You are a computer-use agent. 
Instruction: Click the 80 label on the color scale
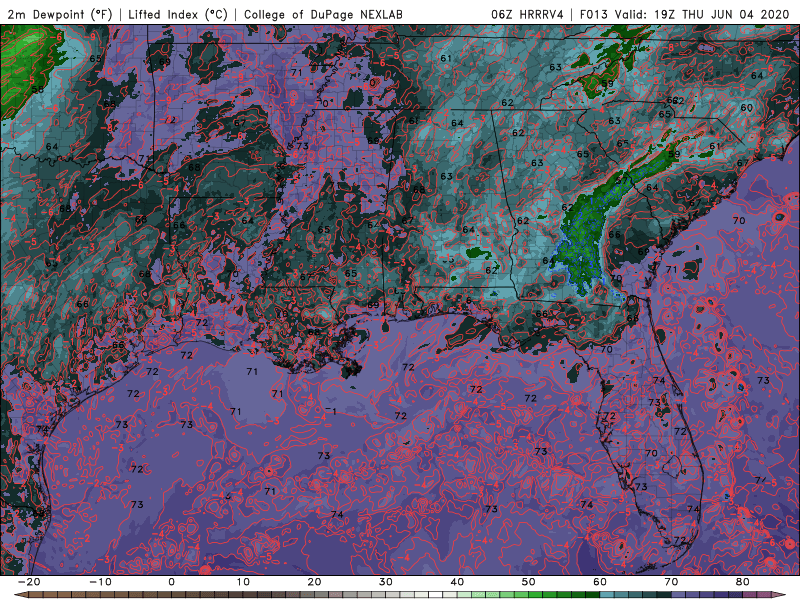pos(743,582)
